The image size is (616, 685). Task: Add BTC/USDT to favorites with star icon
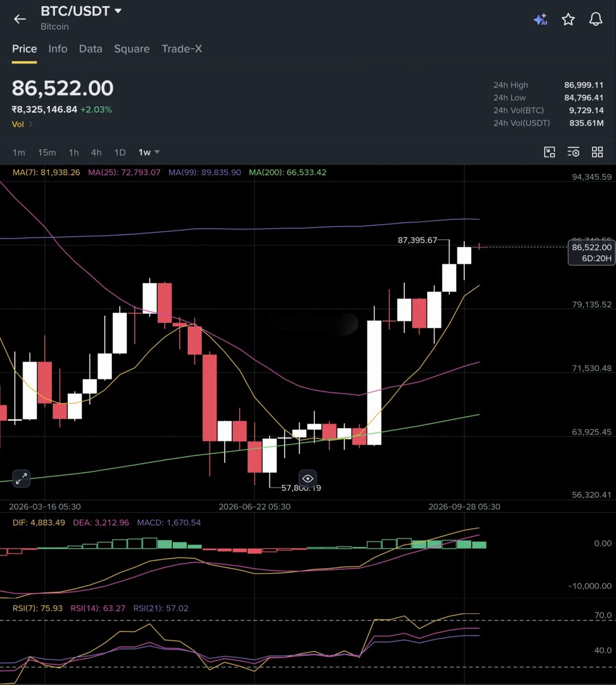pyautogui.click(x=568, y=19)
